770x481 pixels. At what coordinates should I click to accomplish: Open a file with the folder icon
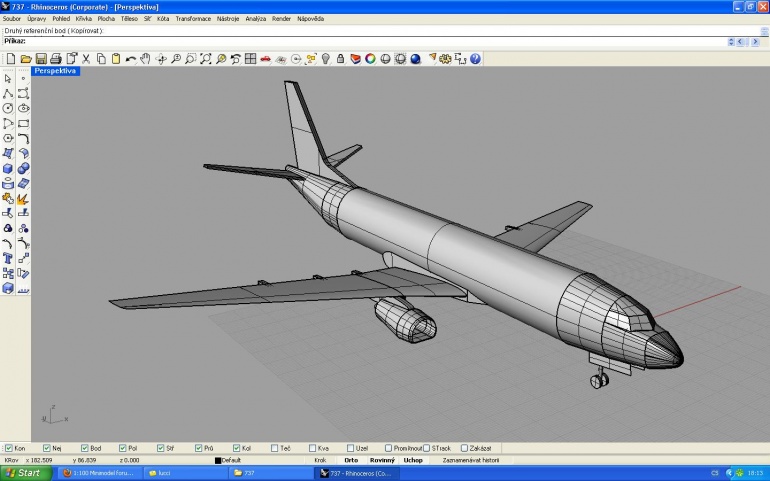[26, 59]
